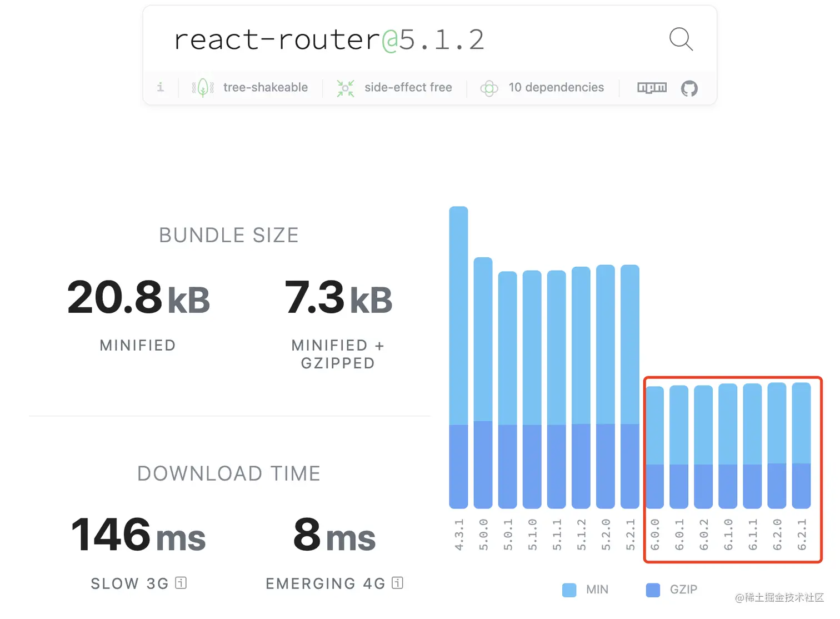The height and width of the screenshot is (619, 840).
Task: Click the info icon in the package bar
Action: [x=161, y=87]
